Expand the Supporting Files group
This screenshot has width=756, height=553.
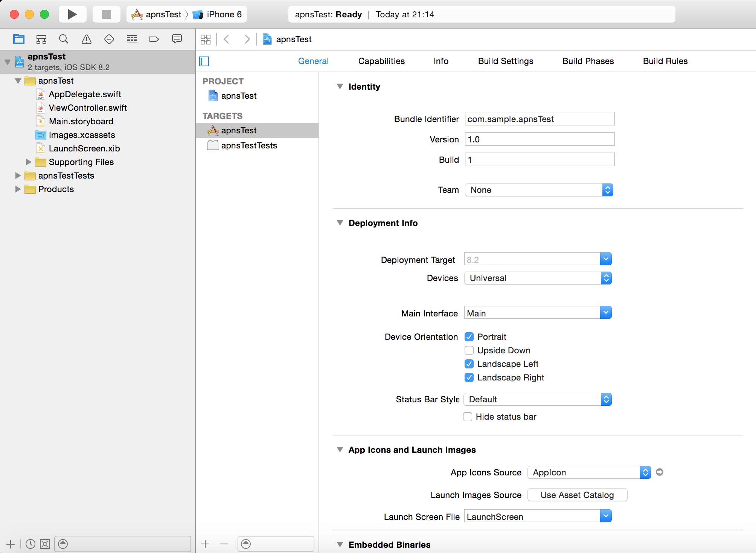(28, 162)
